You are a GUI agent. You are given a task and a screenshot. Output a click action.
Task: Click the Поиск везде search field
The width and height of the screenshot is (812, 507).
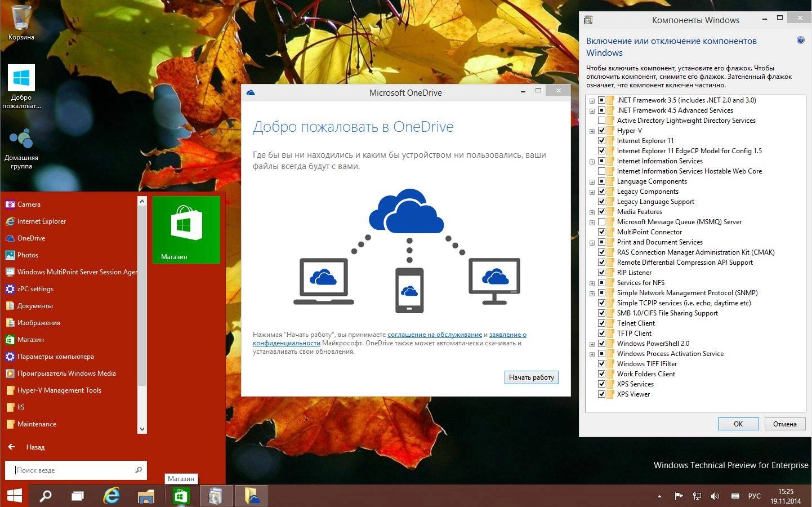coord(76,470)
